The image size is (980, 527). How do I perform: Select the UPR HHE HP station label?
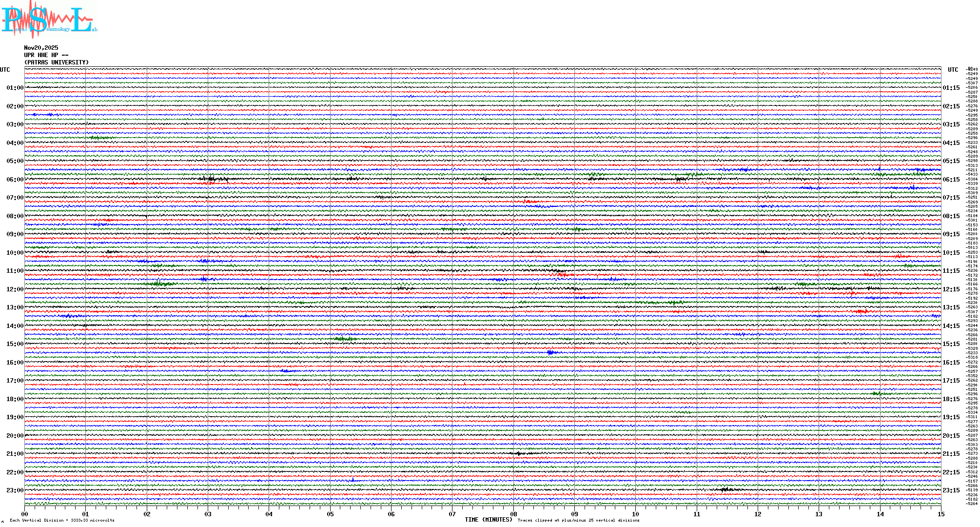[x=46, y=55]
